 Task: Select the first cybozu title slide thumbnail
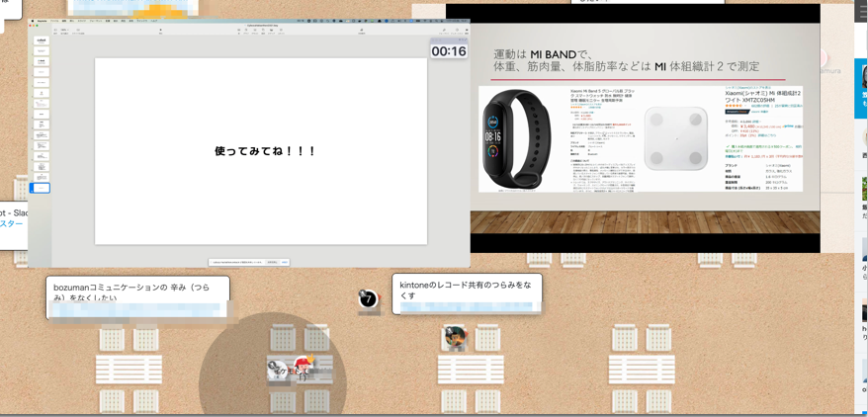pos(42,41)
